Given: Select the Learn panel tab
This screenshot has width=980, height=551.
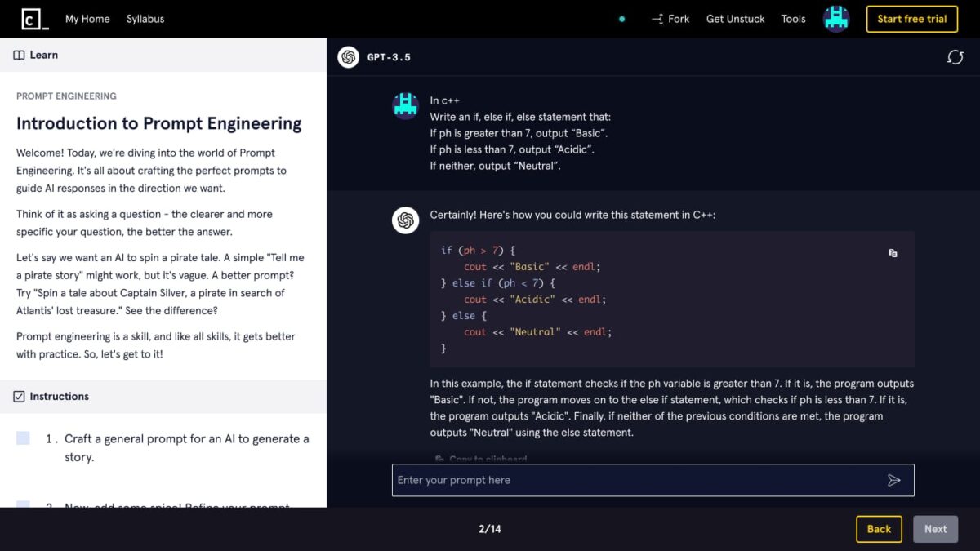Looking at the screenshot, I should [36, 55].
